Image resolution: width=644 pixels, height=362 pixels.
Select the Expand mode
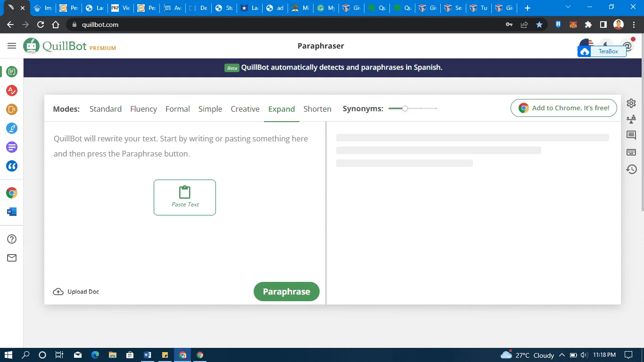click(281, 109)
